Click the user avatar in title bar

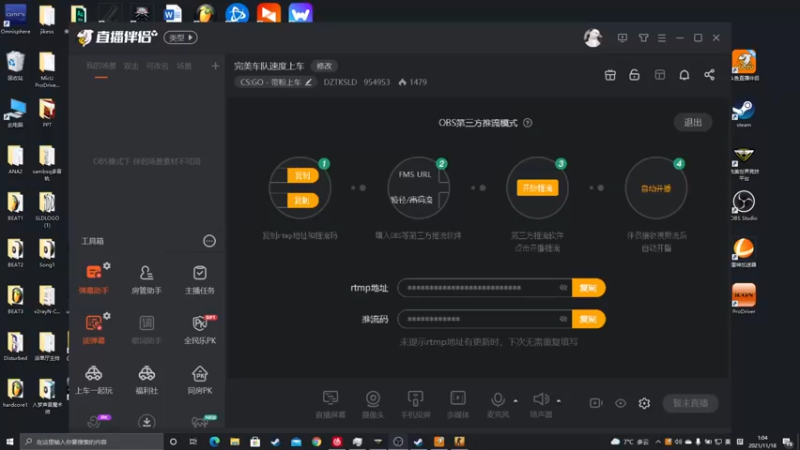[x=593, y=38]
